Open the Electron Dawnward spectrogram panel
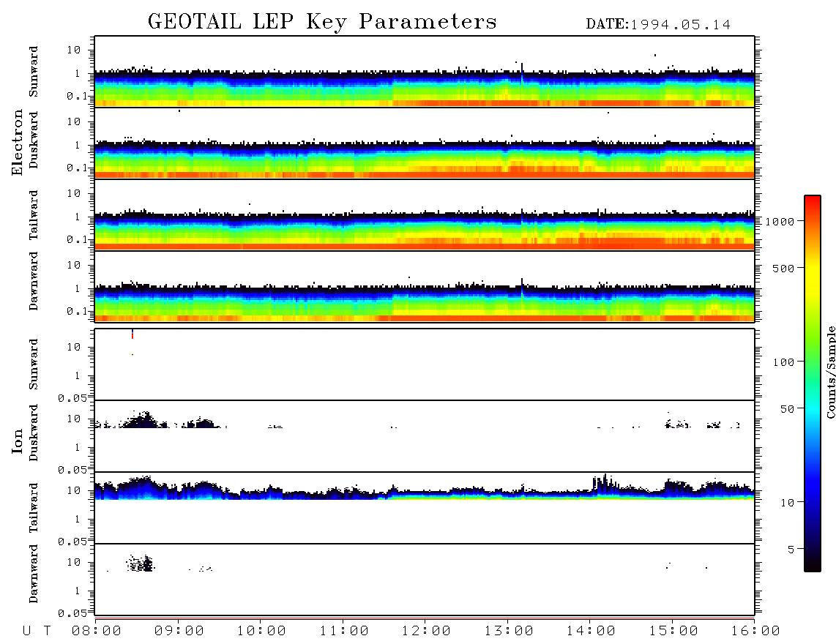Image resolution: width=836 pixels, height=644 pixels. pyautogui.click(x=425, y=286)
